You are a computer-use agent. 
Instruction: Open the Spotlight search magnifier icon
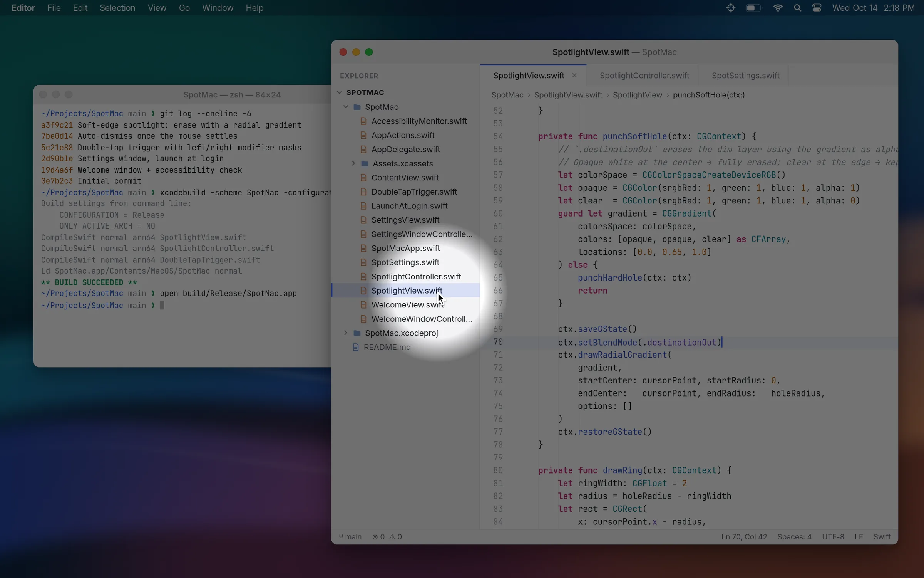click(797, 8)
